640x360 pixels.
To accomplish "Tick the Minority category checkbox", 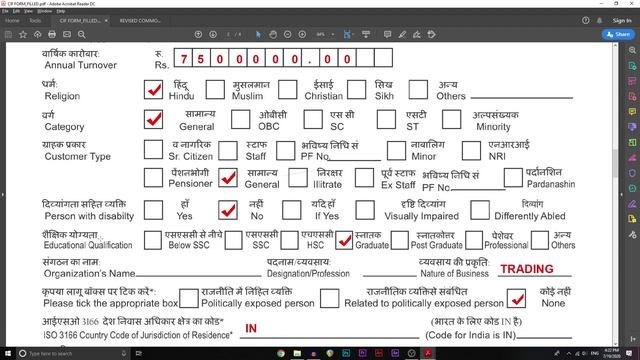I will (x=451, y=119).
